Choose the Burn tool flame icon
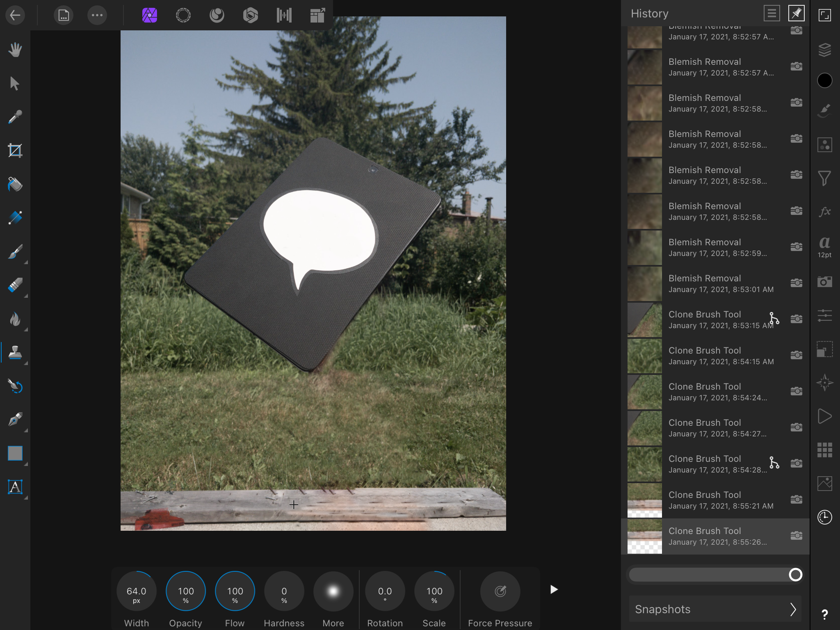Image resolution: width=840 pixels, height=630 pixels. point(15,319)
